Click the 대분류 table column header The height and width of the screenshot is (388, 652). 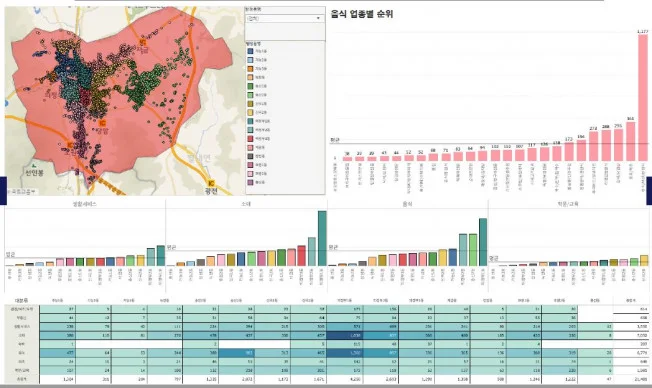coord(21,300)
